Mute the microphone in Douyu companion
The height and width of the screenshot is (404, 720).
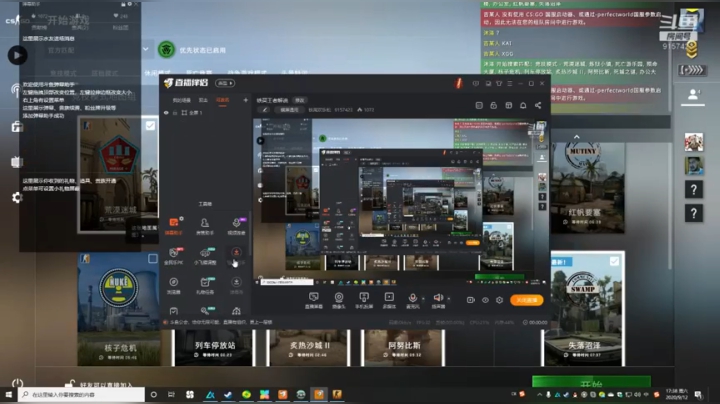pos(413,298)
